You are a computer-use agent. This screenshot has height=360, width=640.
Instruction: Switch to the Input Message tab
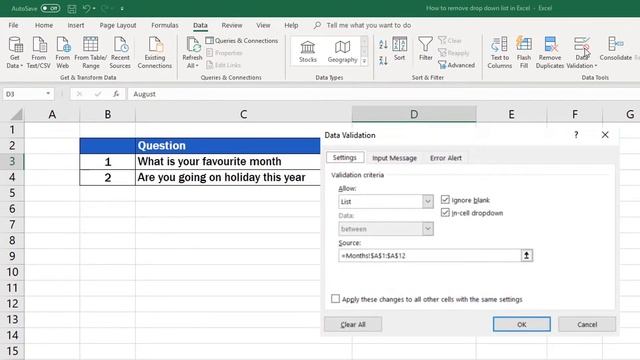point(394,158)
